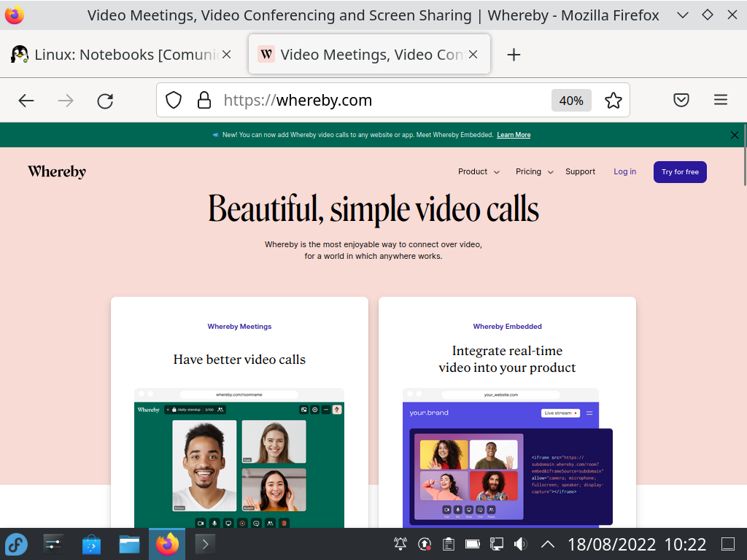Expand the Product dropdown chevron

pos(496,172)
